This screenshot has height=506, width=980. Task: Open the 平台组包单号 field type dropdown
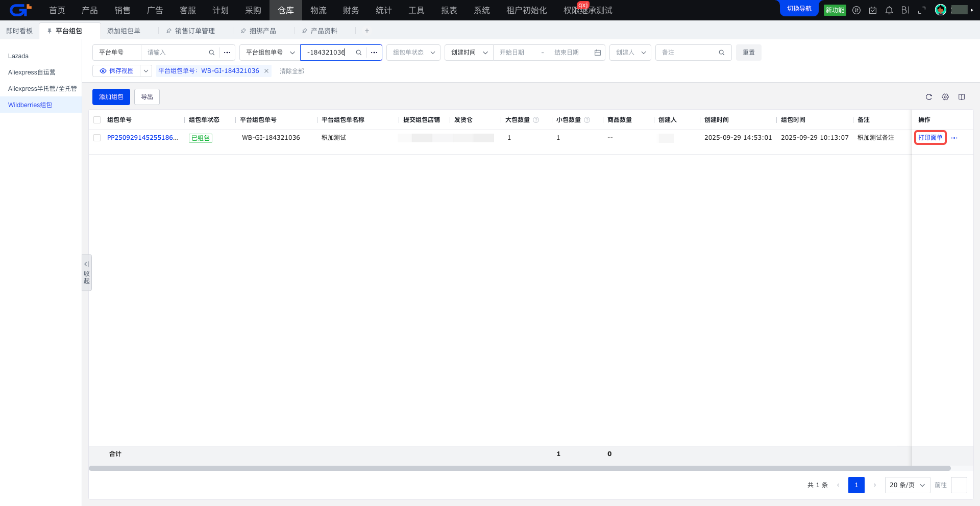pos(269,53)
